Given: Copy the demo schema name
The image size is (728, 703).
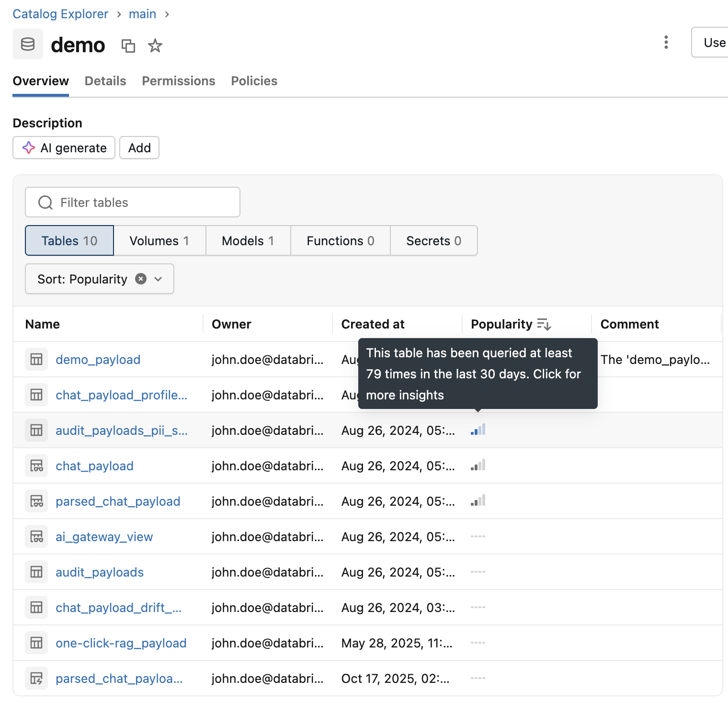Looking at the screenshot, I should point(128,46).
